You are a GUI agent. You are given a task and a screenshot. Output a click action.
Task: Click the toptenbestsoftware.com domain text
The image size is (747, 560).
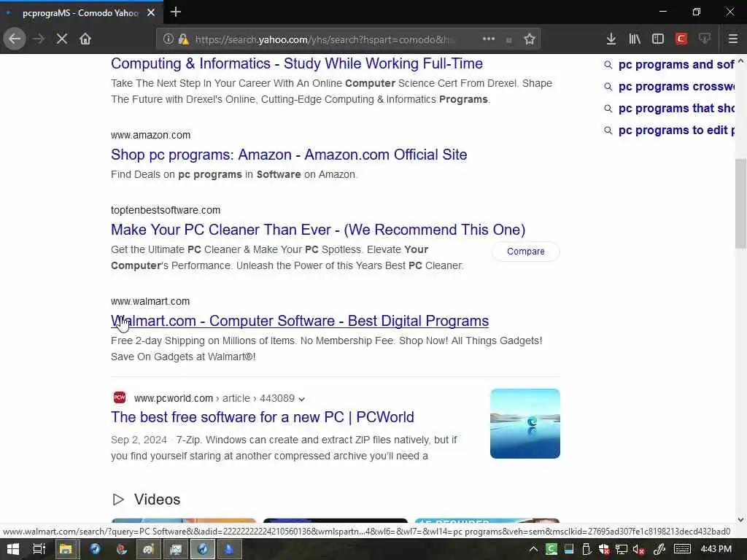[166, 210]
